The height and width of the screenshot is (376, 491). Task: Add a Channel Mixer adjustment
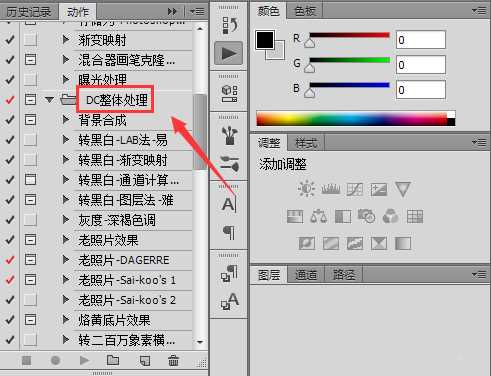pyautogui.click(x=391, y=217)
